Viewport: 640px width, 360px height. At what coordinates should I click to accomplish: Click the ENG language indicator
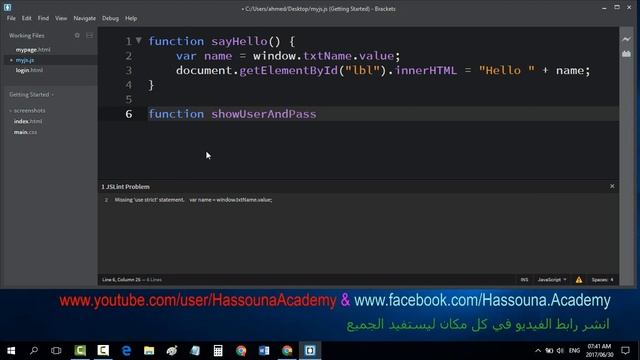point(574,351)
